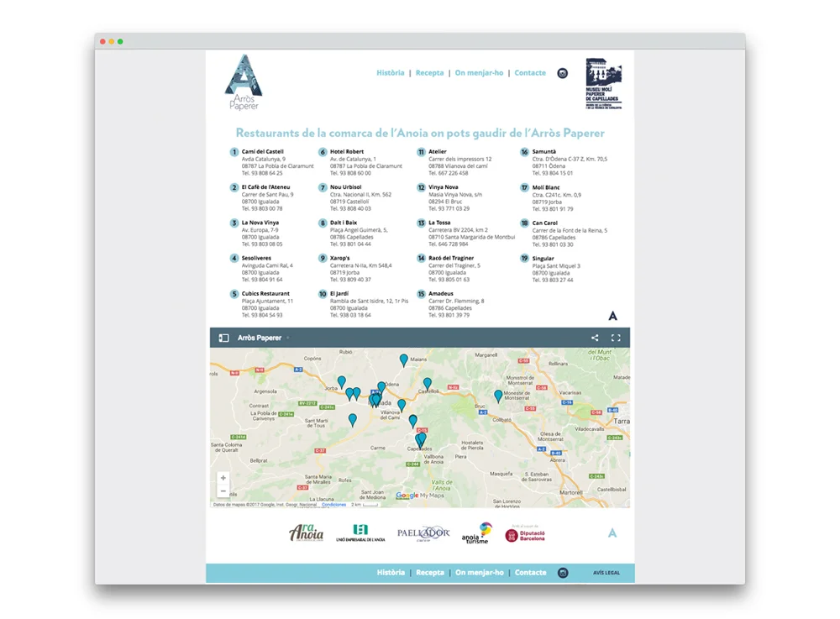Share the Arròs Paperer map

click(x=595, y=338)
